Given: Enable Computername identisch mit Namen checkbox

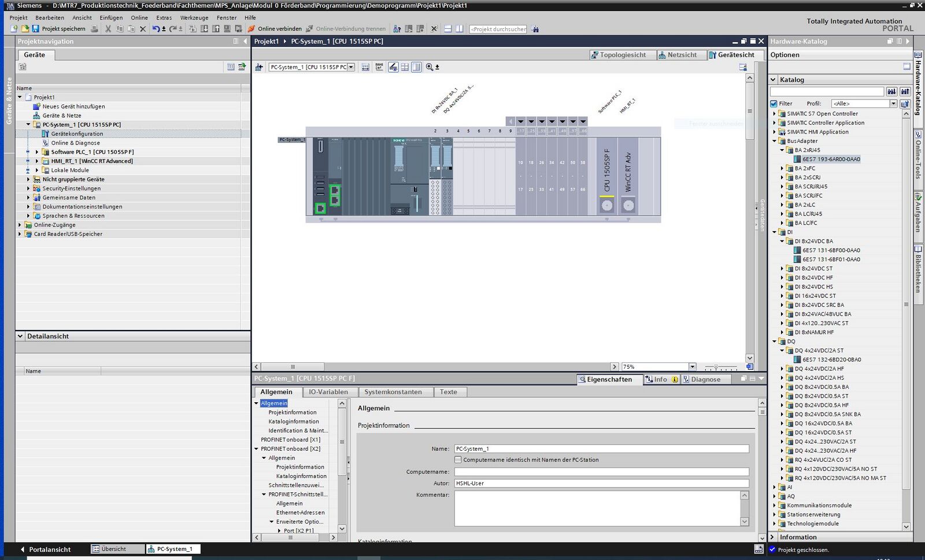Looking at the screenshot, I should point(458,460).
